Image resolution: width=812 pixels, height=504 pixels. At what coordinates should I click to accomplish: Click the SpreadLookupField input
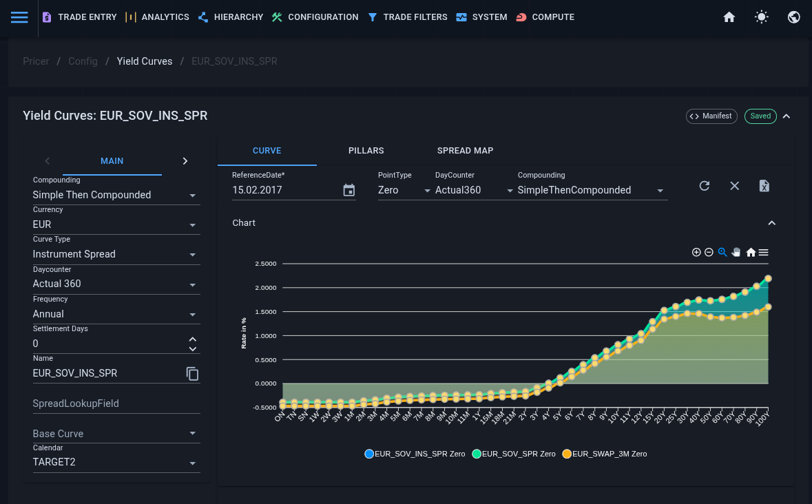tap(116, 403)
